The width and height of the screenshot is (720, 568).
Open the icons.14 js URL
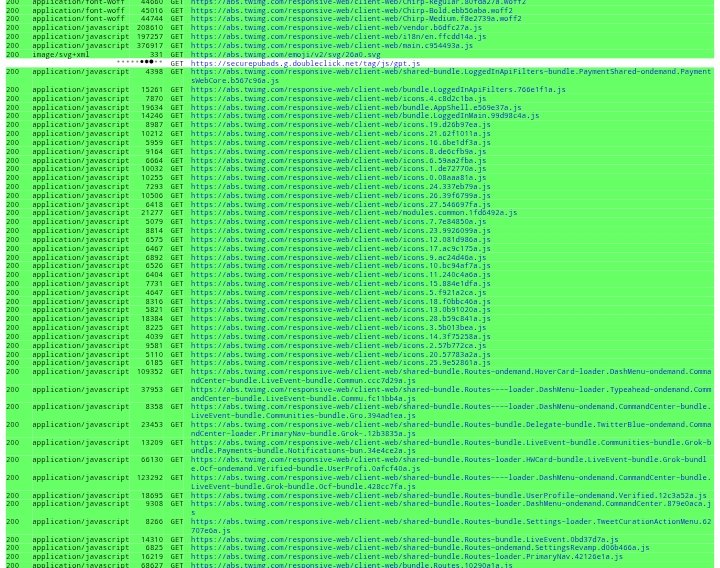click(x=341, y=337)
